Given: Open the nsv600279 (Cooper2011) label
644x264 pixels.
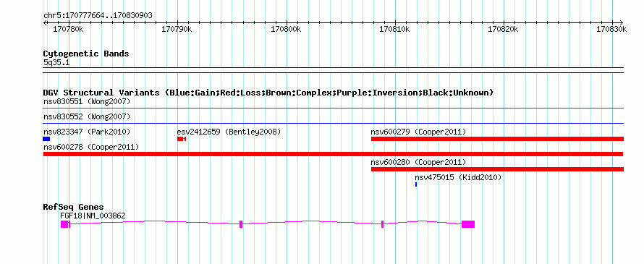Looking at the screenshot, I should click(418, 132).
